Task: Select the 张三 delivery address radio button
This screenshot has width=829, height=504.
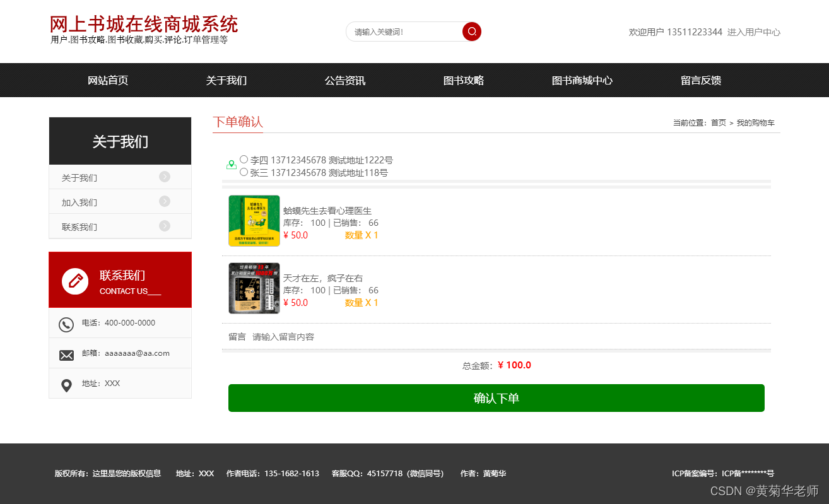Action: (x=244, y=172)
